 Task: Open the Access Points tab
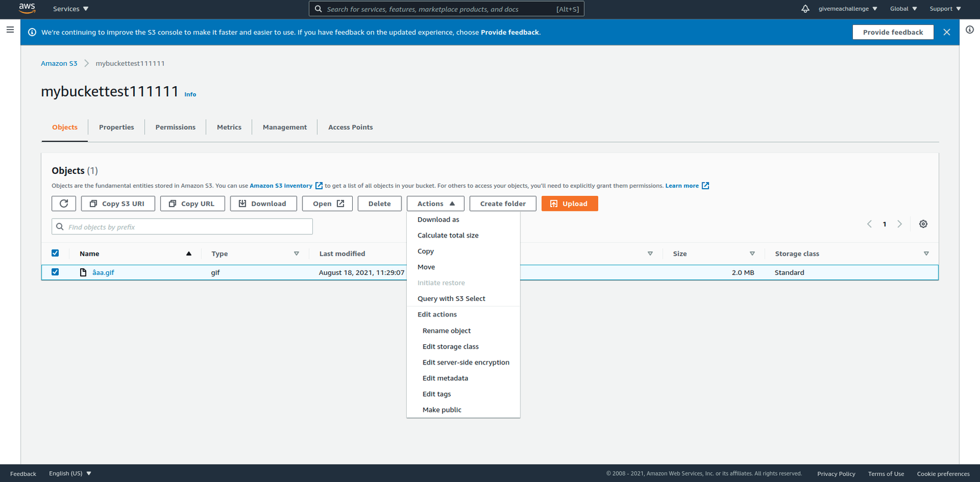(x=350, y=127)
